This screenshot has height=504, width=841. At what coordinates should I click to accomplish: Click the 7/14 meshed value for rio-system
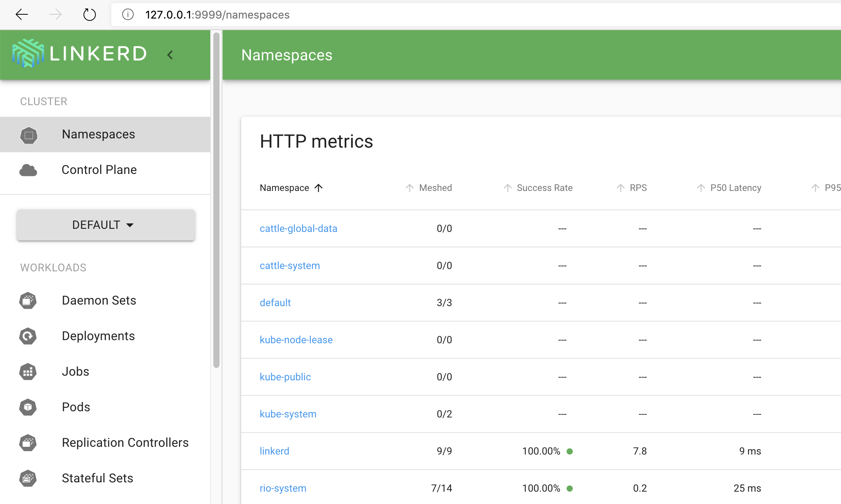442,488
